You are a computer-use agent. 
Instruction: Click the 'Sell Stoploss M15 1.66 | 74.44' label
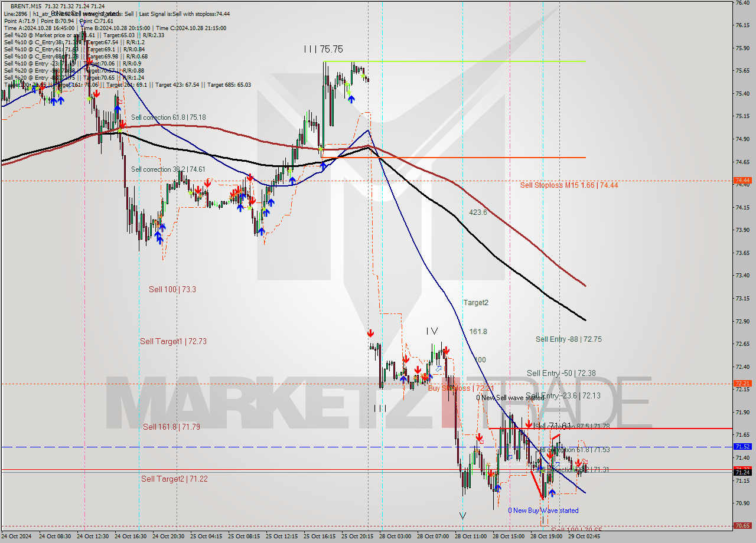point(569,185)
